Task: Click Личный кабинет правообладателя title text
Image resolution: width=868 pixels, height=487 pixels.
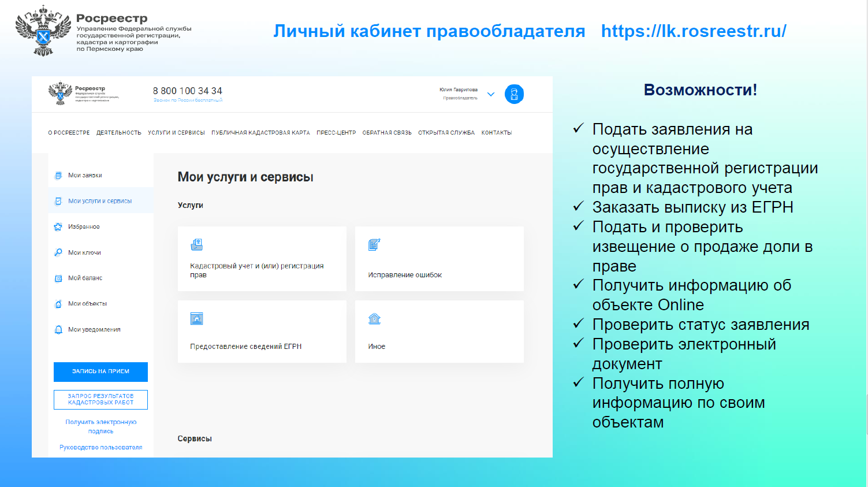Action: [x=429, y=31]
